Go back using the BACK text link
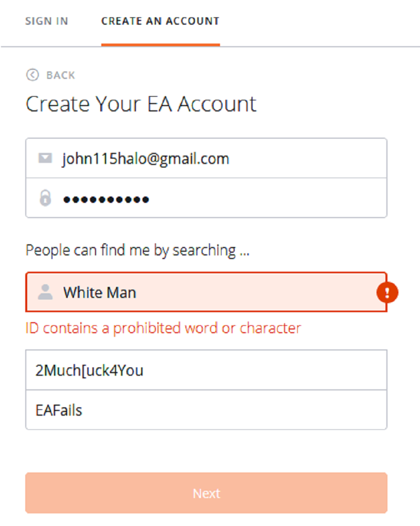 point(61,75)
